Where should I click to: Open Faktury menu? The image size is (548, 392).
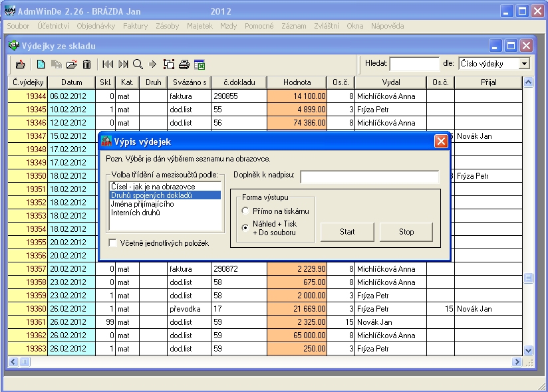tap(135, 26)
